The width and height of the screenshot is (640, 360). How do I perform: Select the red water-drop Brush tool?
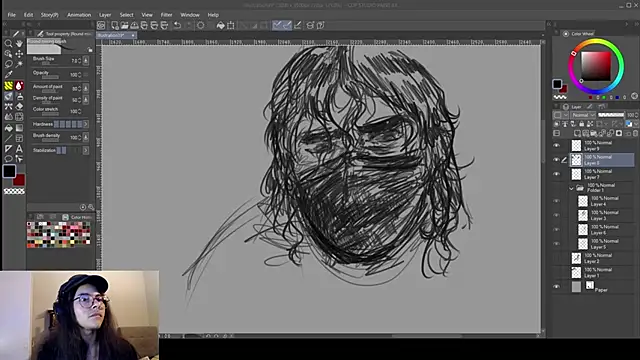19,86
